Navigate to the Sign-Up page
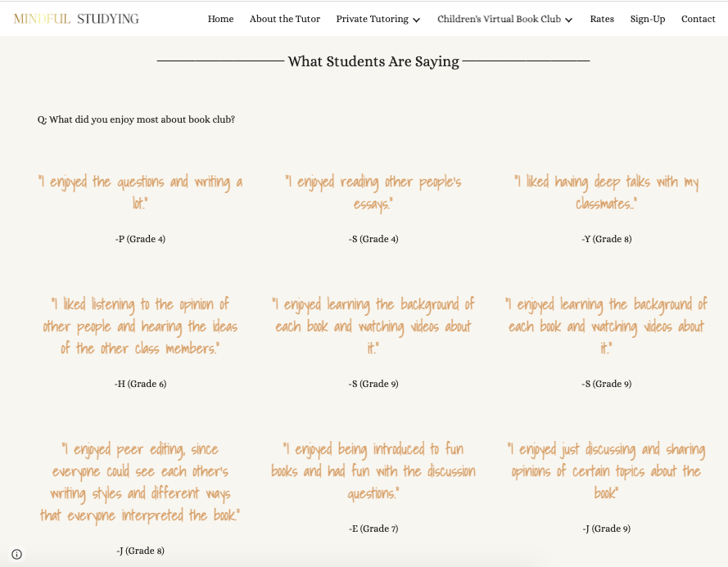 pyautogui.click(x=647, y=19)
